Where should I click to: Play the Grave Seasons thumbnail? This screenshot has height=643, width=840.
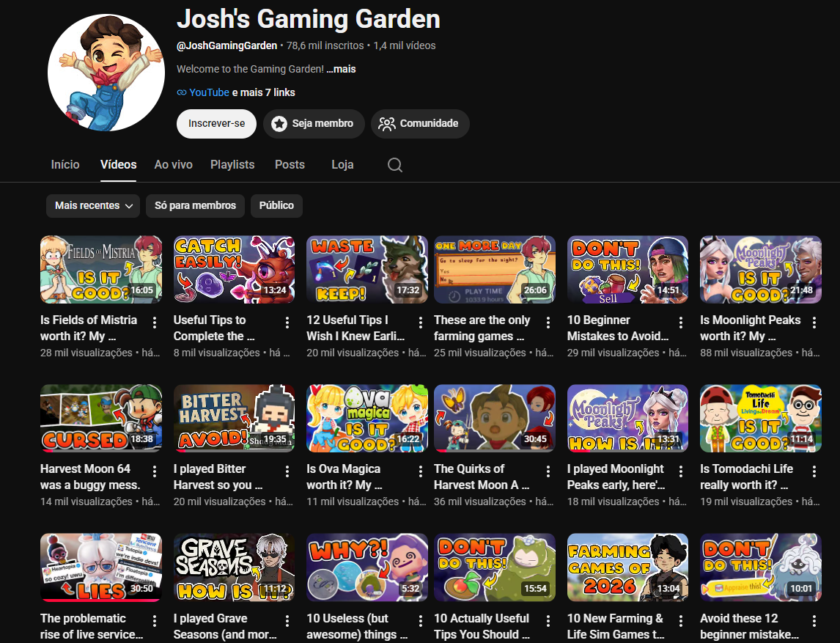point(234,567)
